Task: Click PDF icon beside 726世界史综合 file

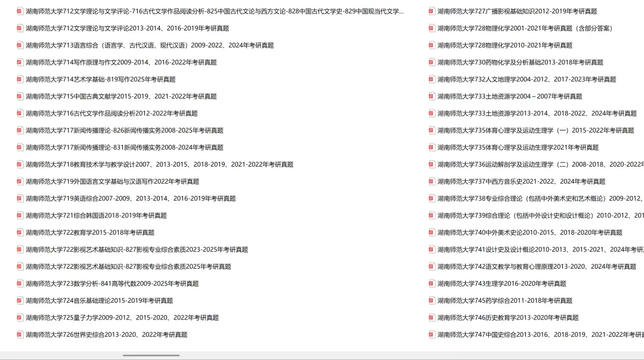Action: pos(20,334)
